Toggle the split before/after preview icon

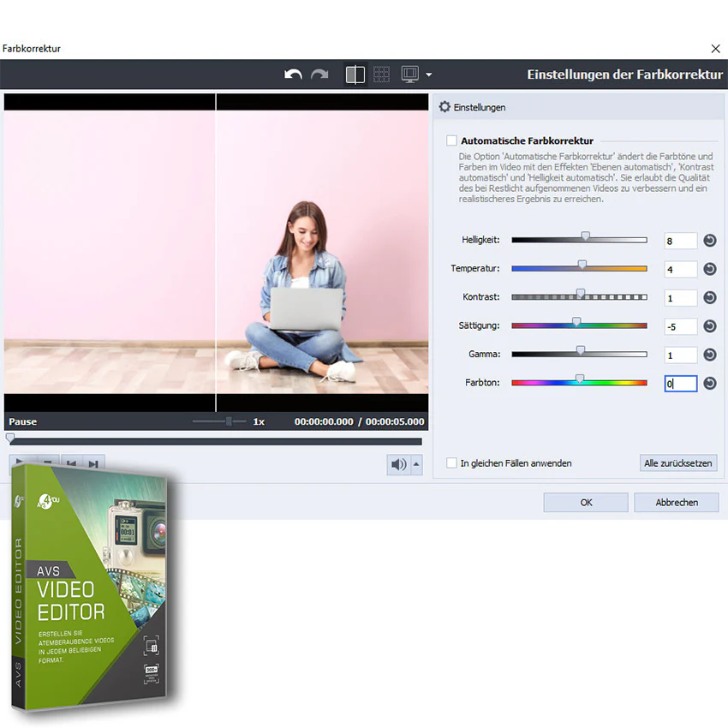[355, 75]
